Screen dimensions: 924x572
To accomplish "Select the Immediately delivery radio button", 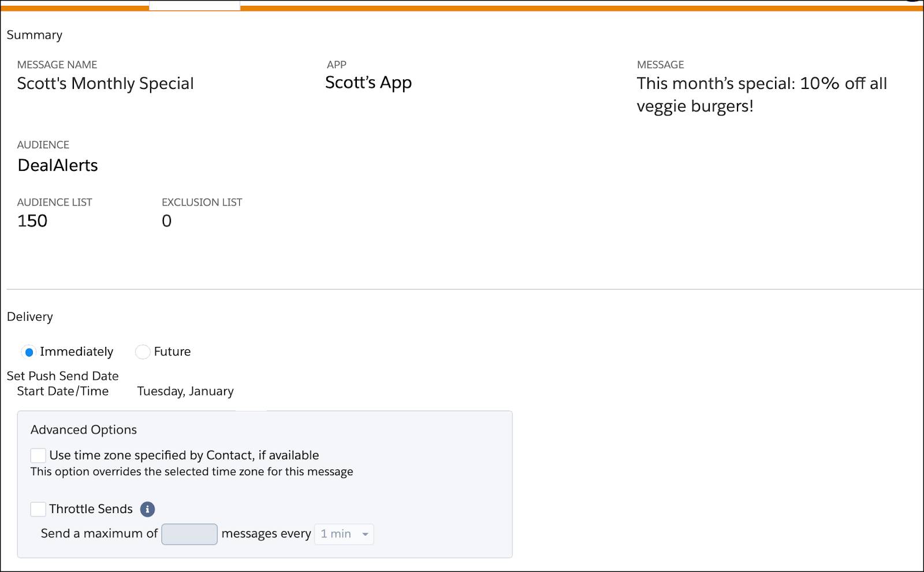I will [28, 352].
